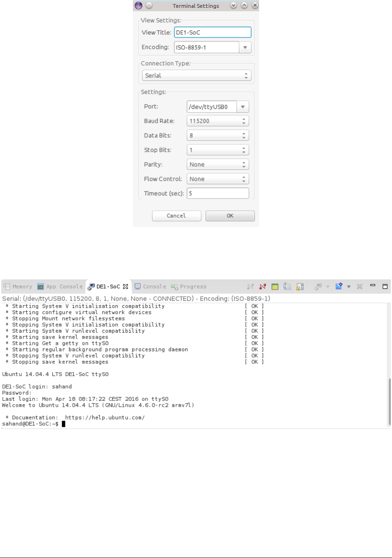Open the Flow Control dropdown
Viewport: 392px width, 558px height.
pos(218,179)
